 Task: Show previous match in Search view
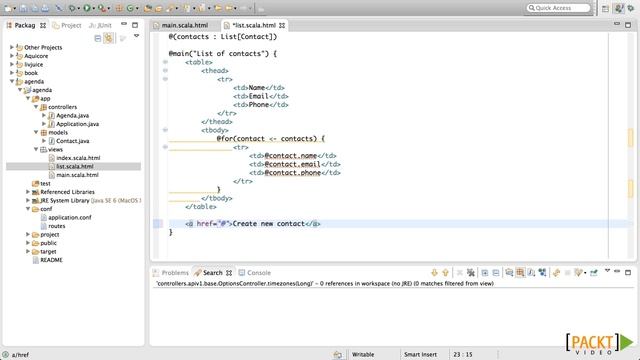click(445, 272)
